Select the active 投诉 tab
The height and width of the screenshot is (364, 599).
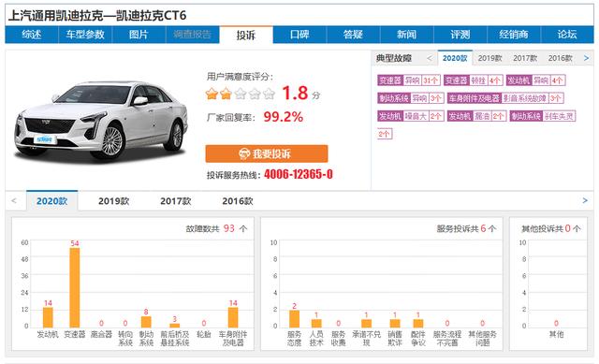tap(245, 36)
